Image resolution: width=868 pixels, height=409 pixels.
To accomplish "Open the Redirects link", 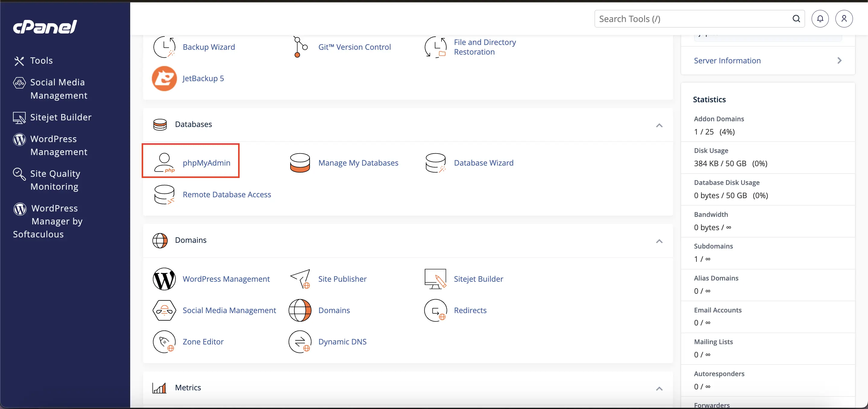I will click(470, 310).
